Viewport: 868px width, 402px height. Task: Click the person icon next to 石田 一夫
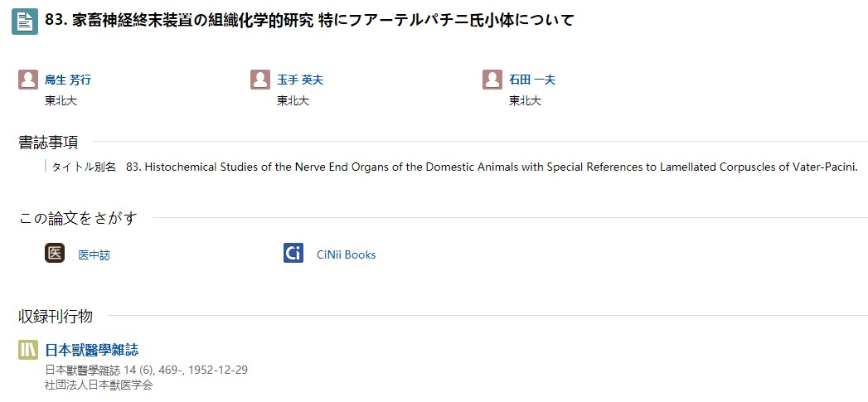(x=492, y=80)
